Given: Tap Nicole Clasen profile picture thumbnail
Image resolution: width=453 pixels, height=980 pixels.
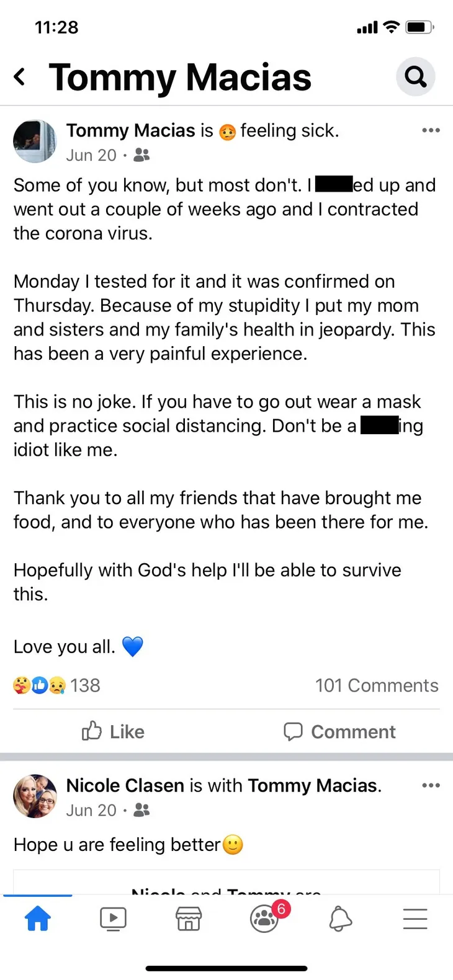Looking at the screenshot, I should point(35,796).
